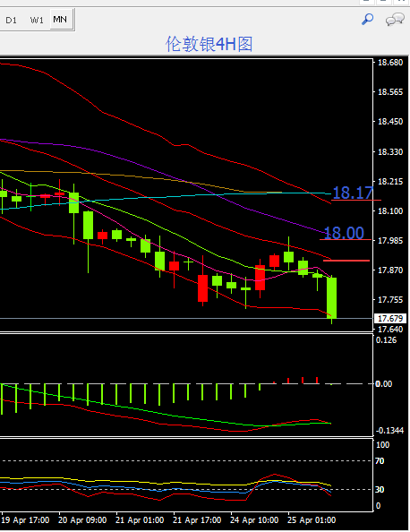The width and height of the screenshot is (410, 532).
Task: Click the RSI oversold level 30 label
Action: [380, 489]
